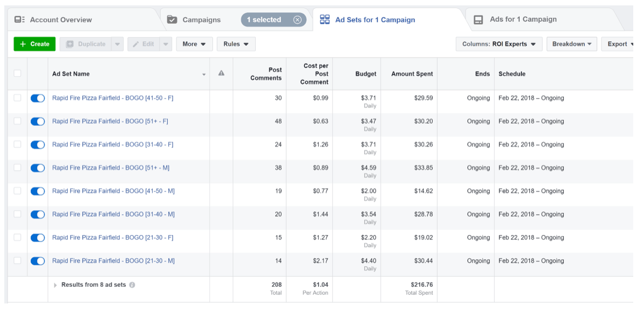The image size is (644, 311).
Task: Click the $2.17 cost per comment cell
Action: pyautogui.click(x=320, y=260)
